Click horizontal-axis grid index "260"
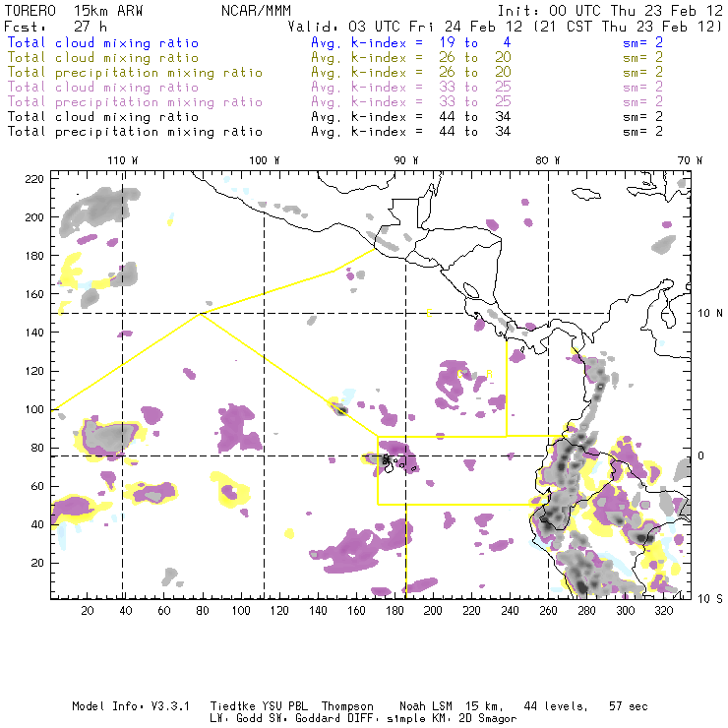The image size is (728, 728). (548, 611)
